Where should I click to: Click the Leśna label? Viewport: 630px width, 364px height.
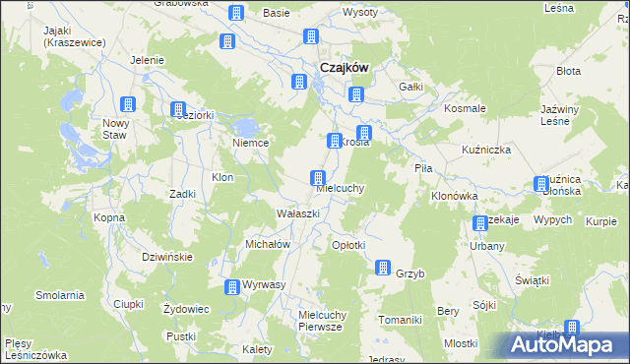[x=559, y=8]
